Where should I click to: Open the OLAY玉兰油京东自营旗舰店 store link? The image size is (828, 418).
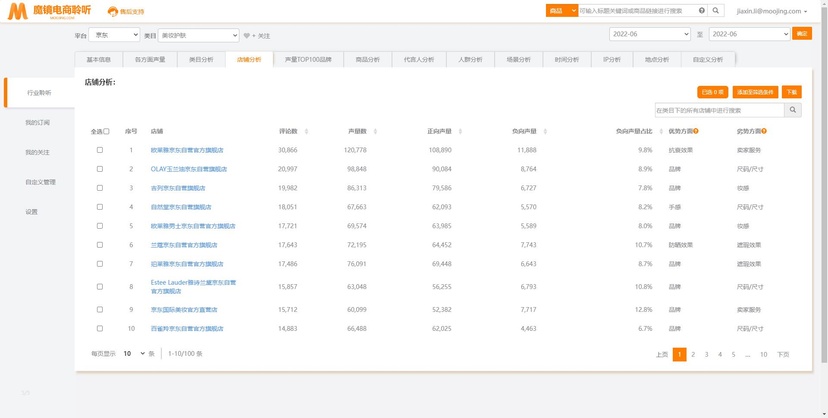click(x=189, y=169)
